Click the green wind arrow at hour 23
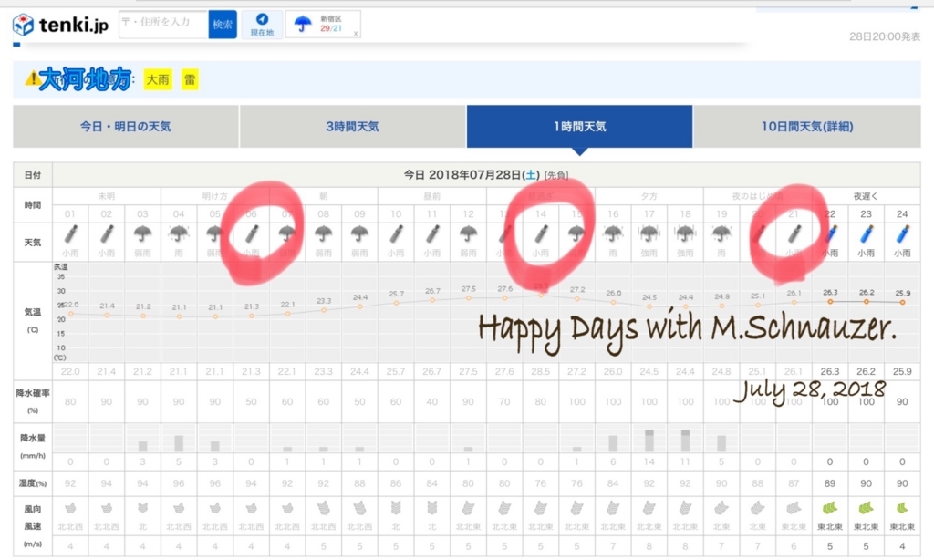The width and height of the screenshot is (934, 560). click(867, 508)
